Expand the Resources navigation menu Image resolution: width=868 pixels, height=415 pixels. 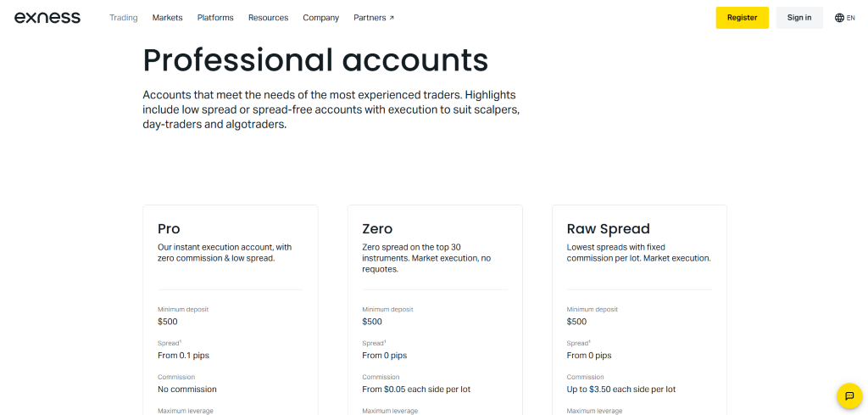pyautogui.click(x=268, y=18)
